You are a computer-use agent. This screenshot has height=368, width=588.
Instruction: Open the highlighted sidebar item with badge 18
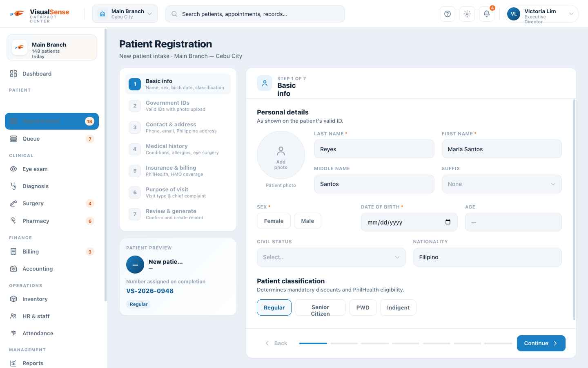click(52, 121)
